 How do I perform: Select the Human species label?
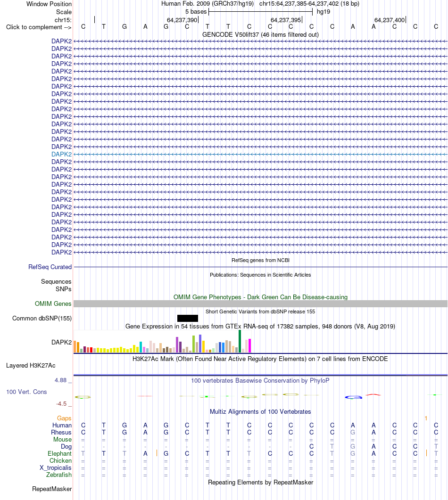point(62,425)
